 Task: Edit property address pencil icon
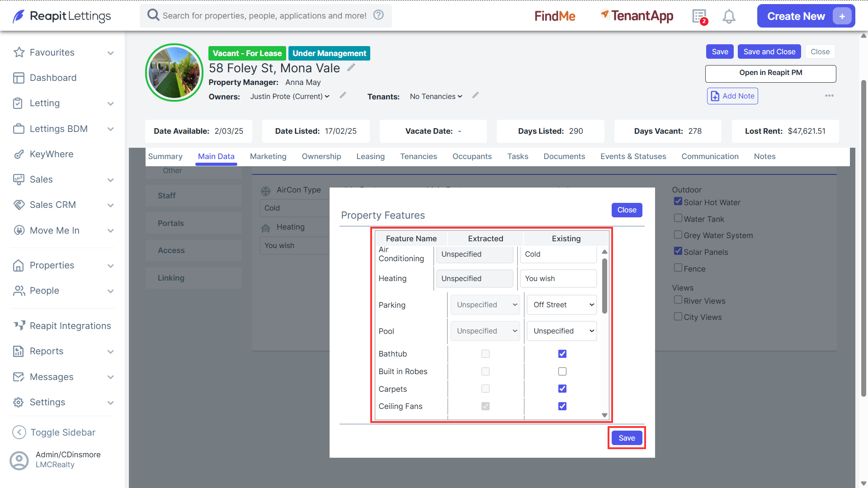pos(351,68)
